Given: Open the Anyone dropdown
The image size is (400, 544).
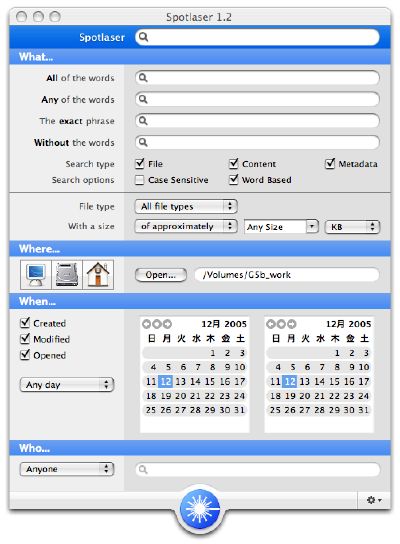Looking at the screenshot, I should pos(67,469).
